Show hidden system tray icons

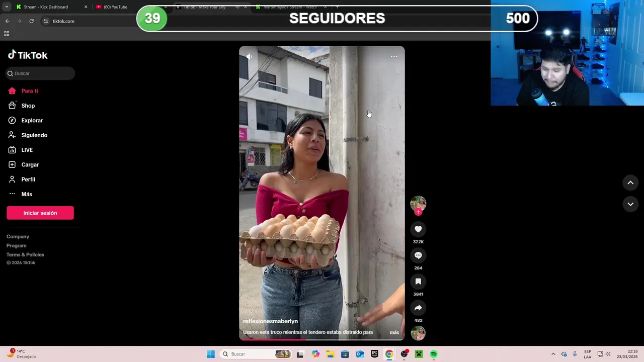(553, 354)
